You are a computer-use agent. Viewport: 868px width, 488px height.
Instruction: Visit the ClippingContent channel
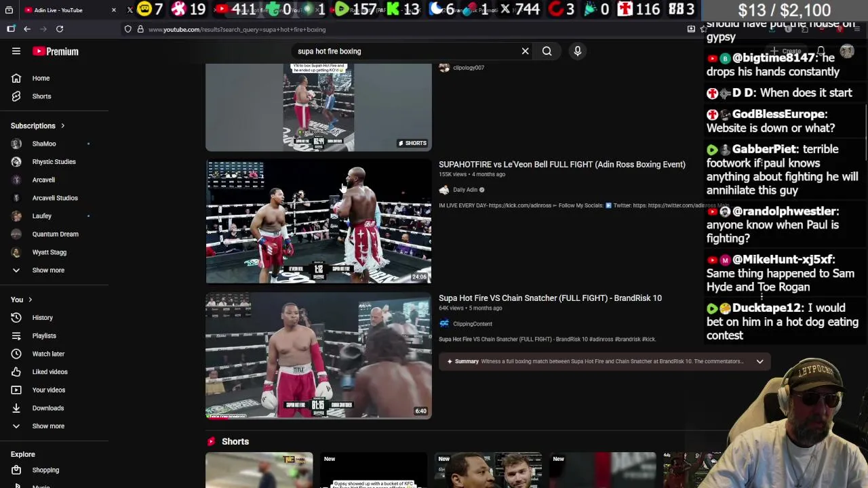pyautogui.click(x=473, y=324)
